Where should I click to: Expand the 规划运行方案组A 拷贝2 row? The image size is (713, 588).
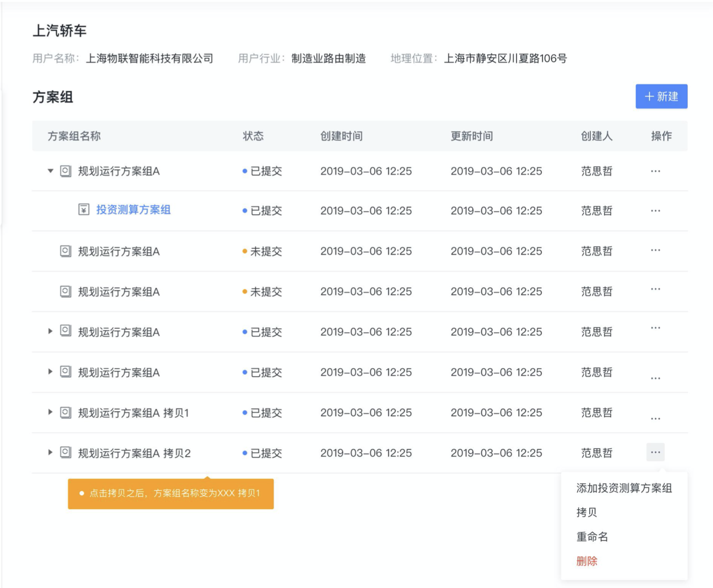coord(50,452)
